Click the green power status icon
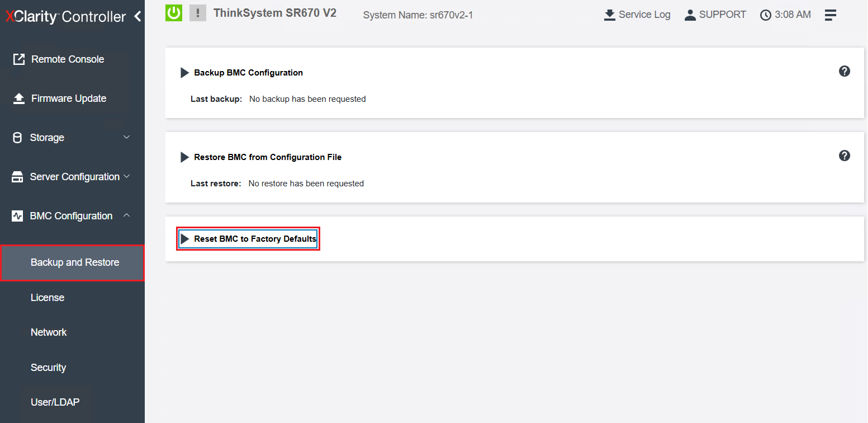This screenshot has height=423, width=868. point(174,13)
